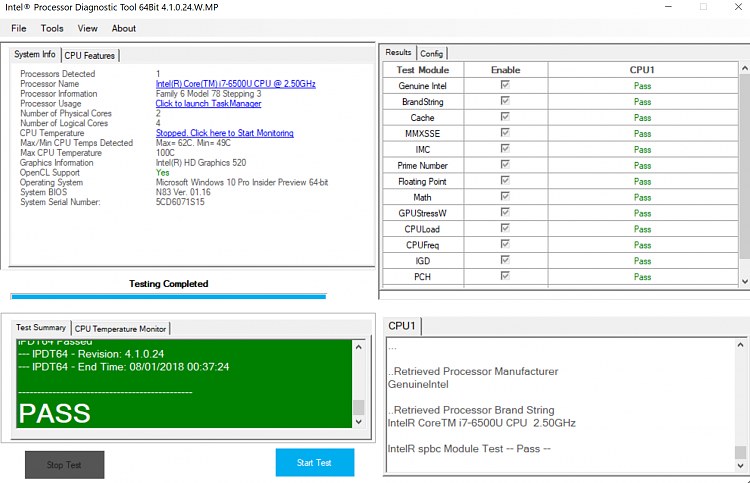Toggle the CPUFreq test checkbox
The image size is (750, 483).
(505, 244)
